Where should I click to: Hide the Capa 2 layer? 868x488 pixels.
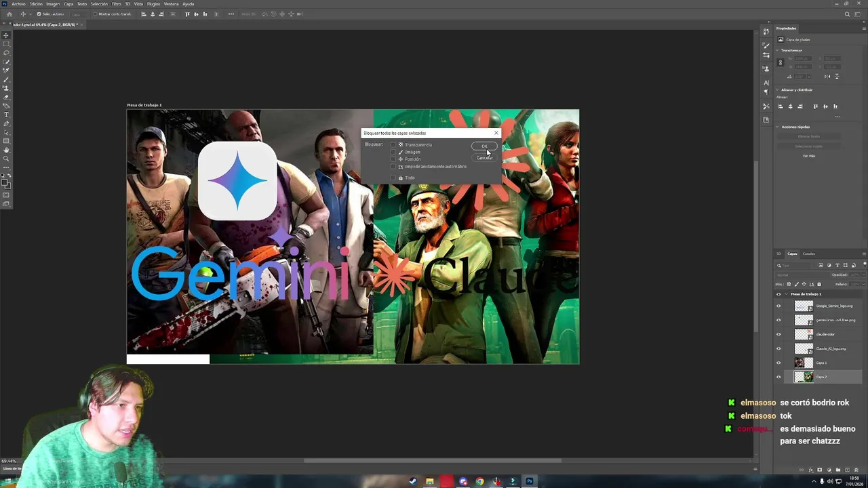click(x=778, y=377)
